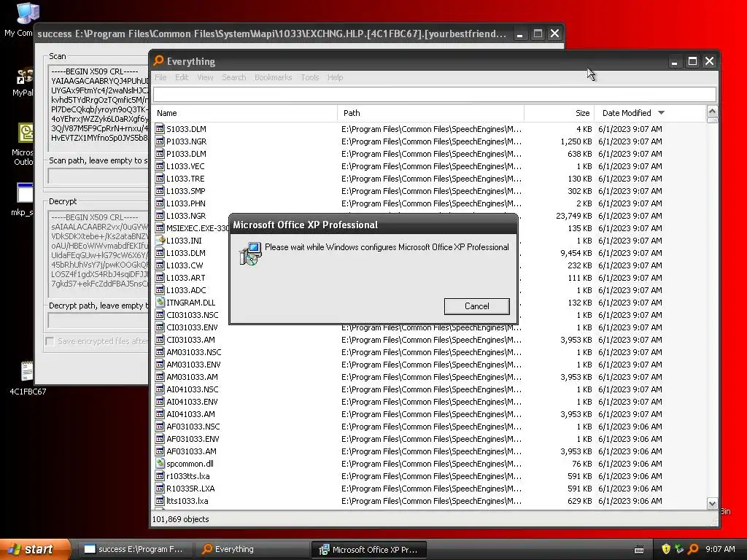Click the L1033.DLM file icon
This screenshot has height=560, width=747.
[x=160, y=253]
